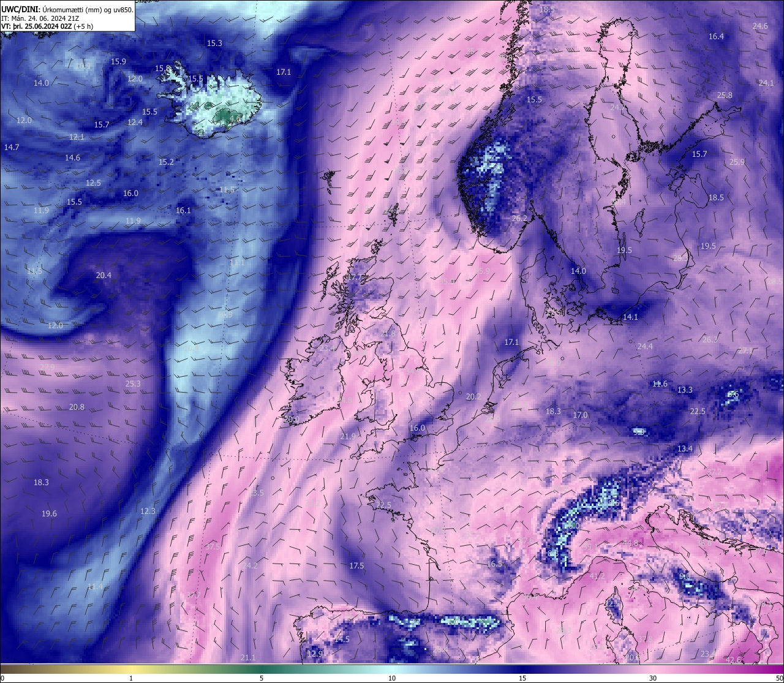Click the 24.4 value label

point(645,347)
